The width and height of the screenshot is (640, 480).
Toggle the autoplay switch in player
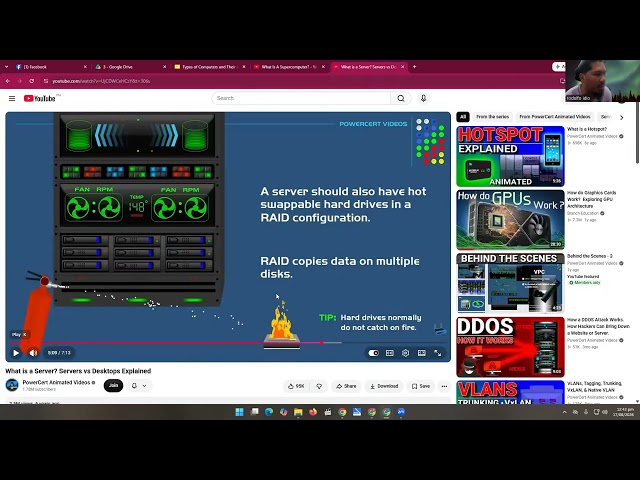pyautogui.click(x=373, y=353)
